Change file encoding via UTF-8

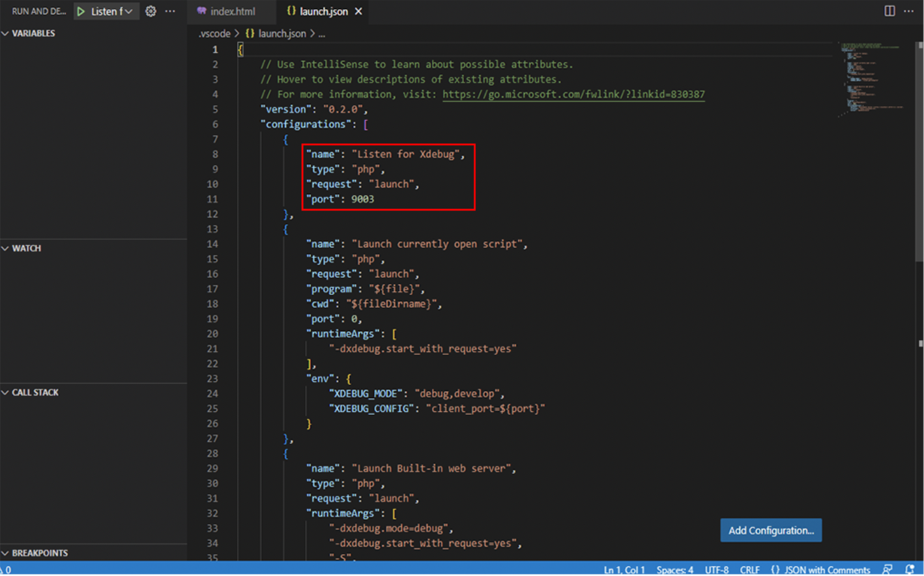click(717, 569)
